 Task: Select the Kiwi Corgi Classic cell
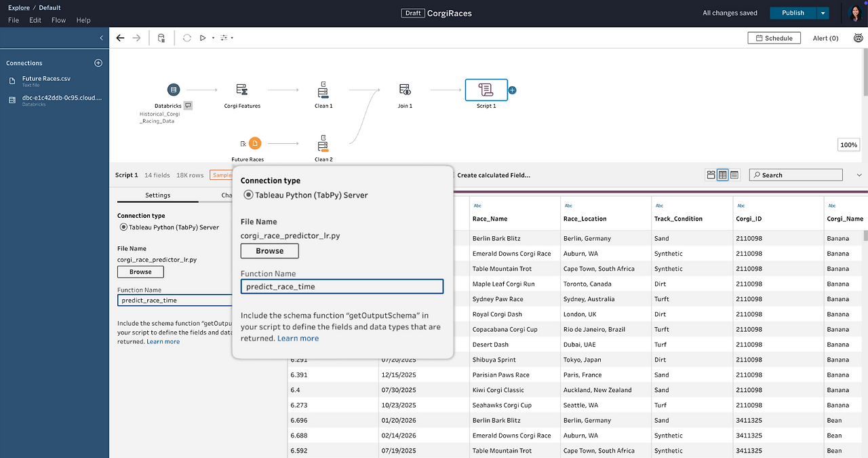point(515,390)
